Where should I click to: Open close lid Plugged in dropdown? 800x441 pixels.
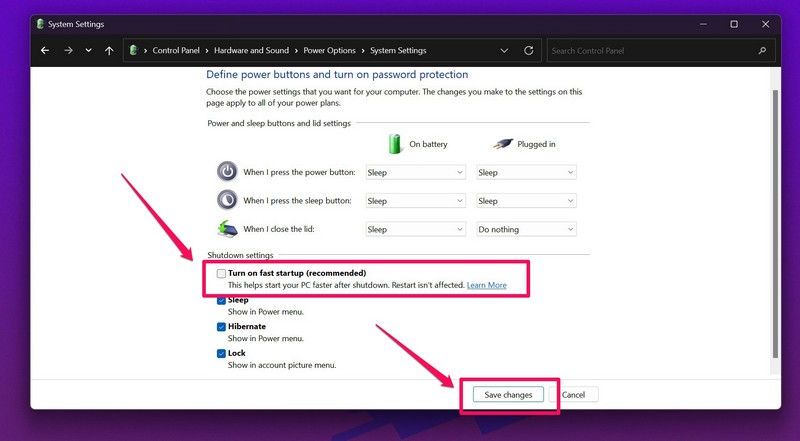coord(526,229)
